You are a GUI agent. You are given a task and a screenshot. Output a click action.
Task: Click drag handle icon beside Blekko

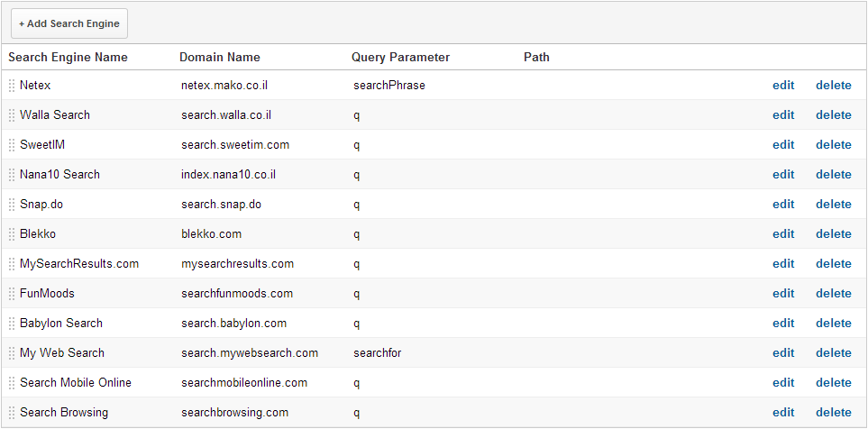(x=12, y=234)
